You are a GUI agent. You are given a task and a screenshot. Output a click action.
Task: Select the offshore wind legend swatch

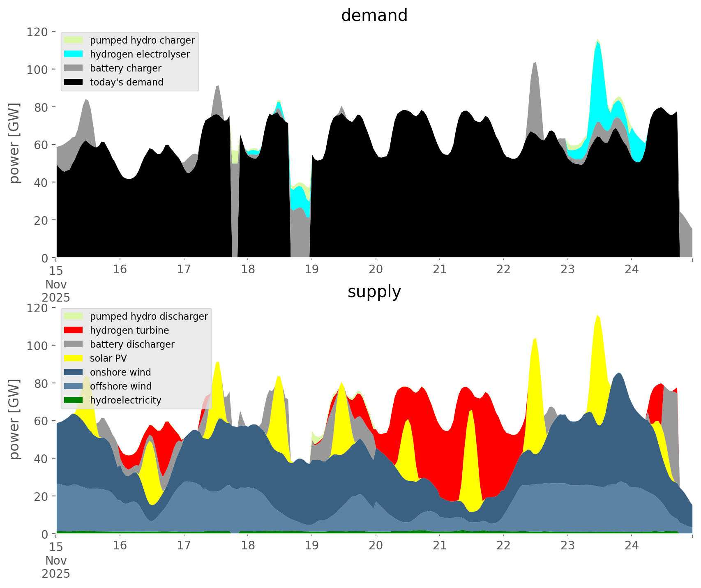tap(74, 386)
